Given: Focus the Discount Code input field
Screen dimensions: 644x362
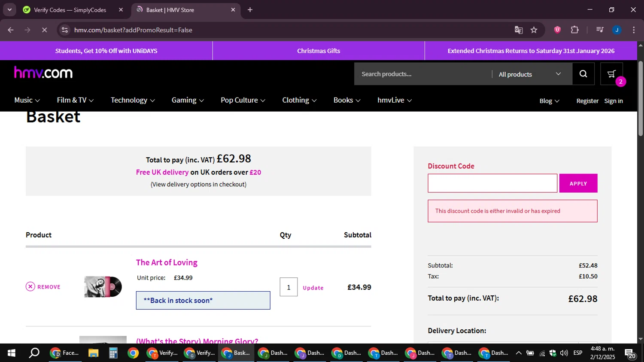Looking at the screenshot, I should coord(492,183).
